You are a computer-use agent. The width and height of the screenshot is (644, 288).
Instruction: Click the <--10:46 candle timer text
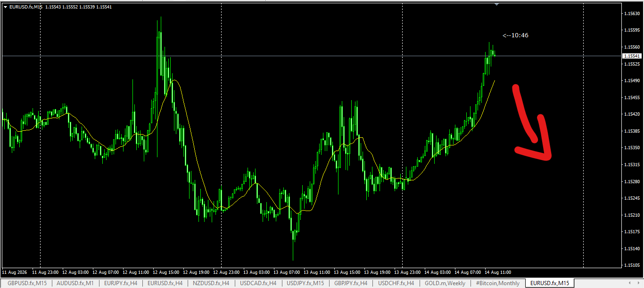(x=515, y=35)
